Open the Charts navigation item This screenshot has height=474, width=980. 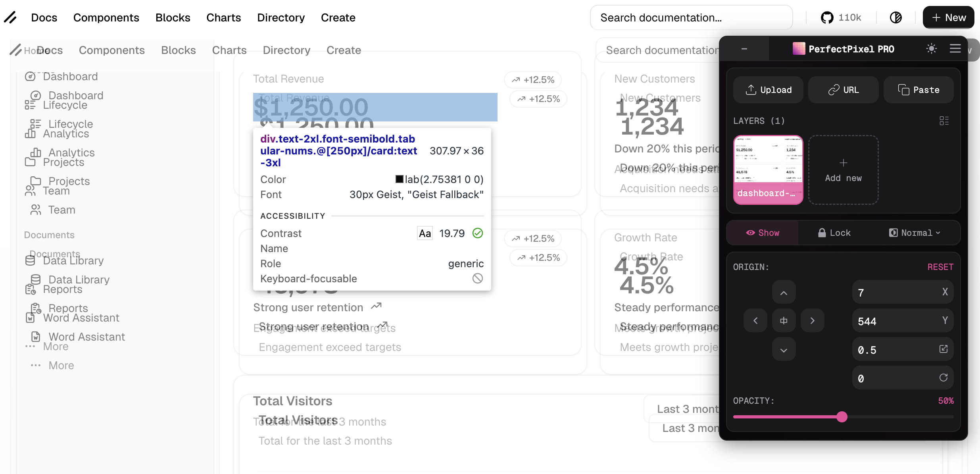coord(223,17)
